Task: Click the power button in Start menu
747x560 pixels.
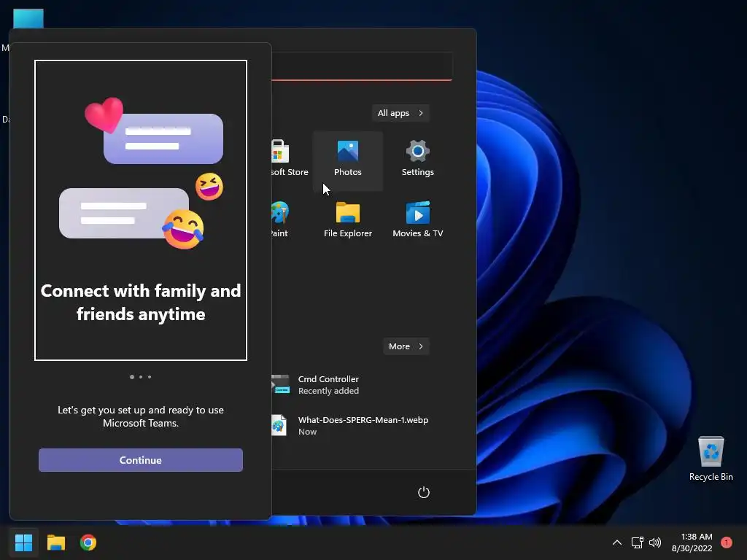Action: click(424, 492)
